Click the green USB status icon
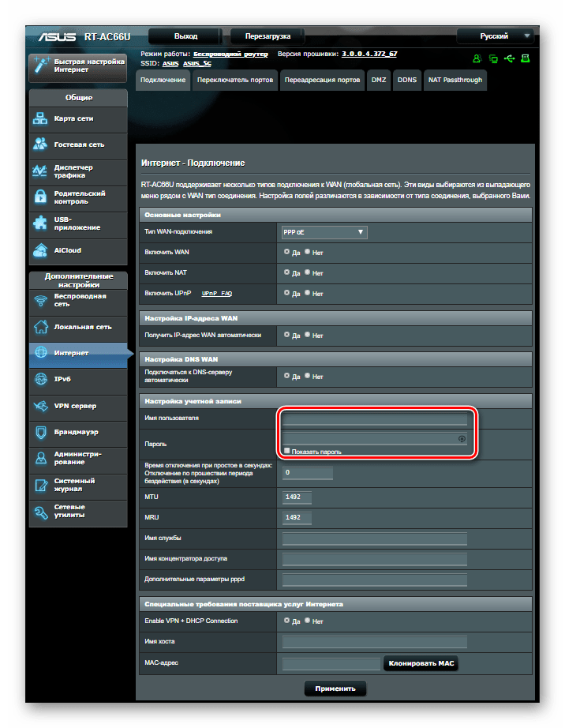 tap(509, 58)
